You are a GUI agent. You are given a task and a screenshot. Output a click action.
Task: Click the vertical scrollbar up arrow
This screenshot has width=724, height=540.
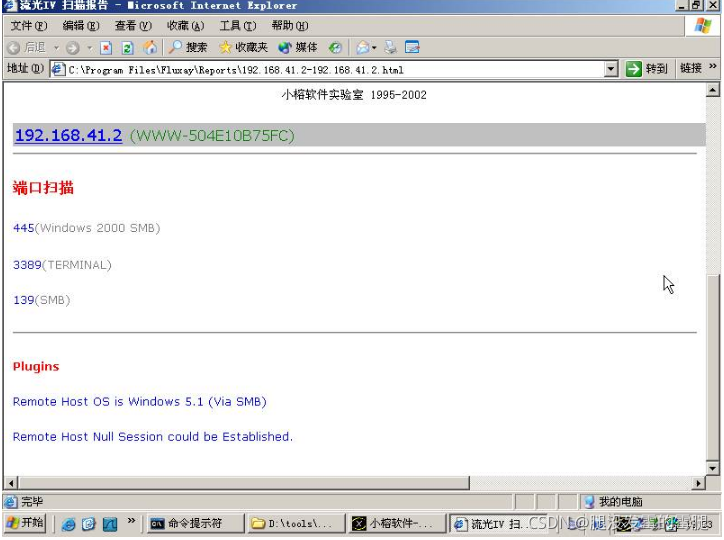713,90
